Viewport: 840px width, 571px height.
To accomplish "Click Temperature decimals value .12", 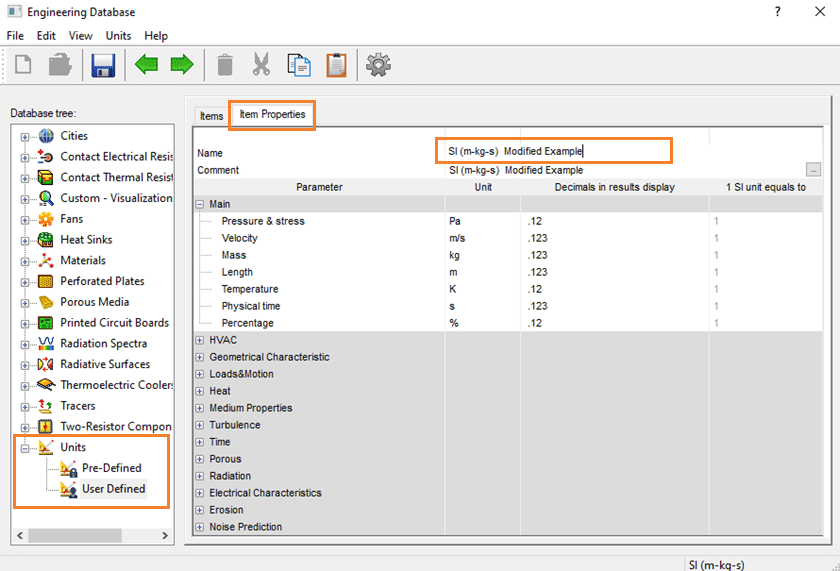I will pos(535,289).
